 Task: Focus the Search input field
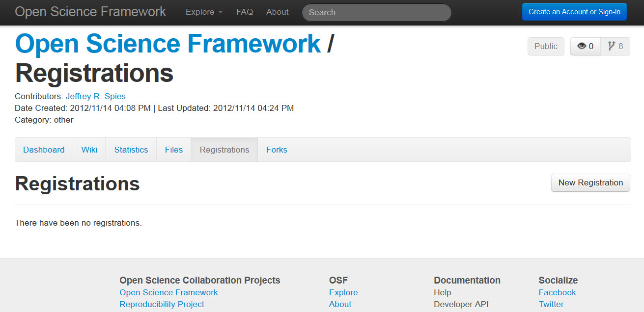376,12
